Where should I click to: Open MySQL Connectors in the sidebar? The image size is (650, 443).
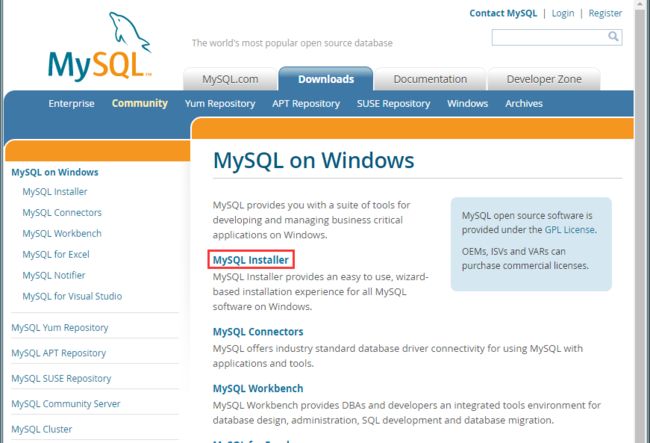[x=62, y=213]
